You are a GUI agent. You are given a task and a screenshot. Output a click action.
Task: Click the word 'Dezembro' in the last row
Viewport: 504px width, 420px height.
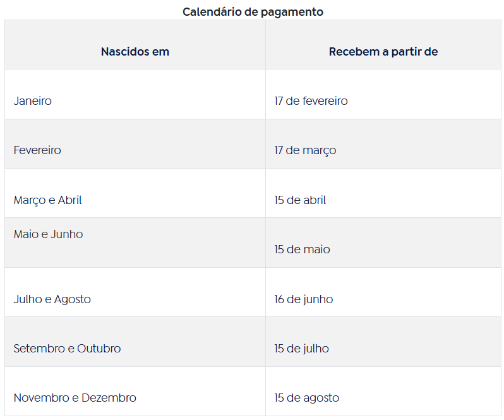pos(109,398)
